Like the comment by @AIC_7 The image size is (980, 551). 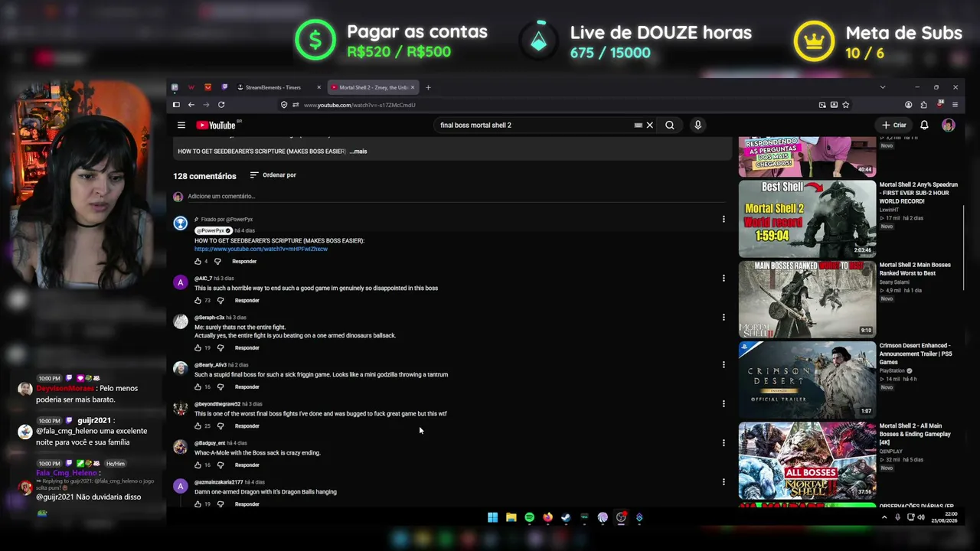pos(198,301)
